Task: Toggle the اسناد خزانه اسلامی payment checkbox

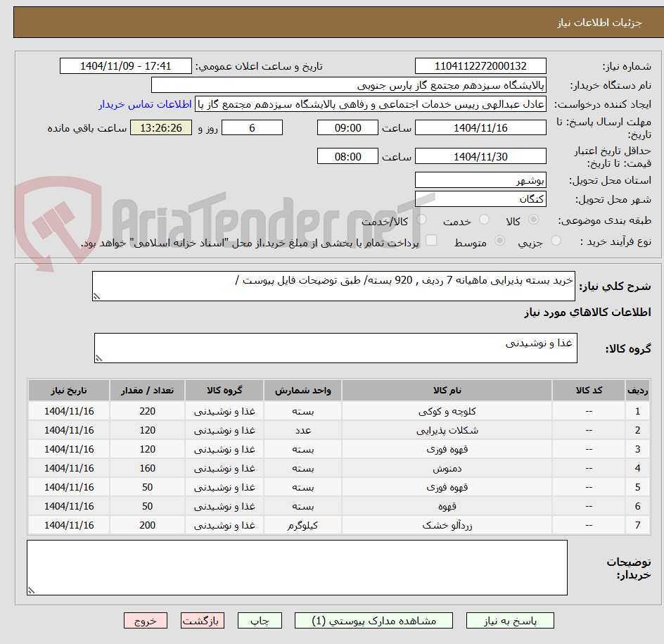Action: (x=431, y=240)
